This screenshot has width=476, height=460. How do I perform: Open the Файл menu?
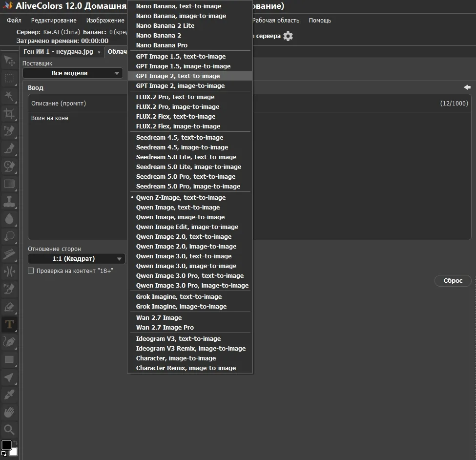tap(14, 21)
